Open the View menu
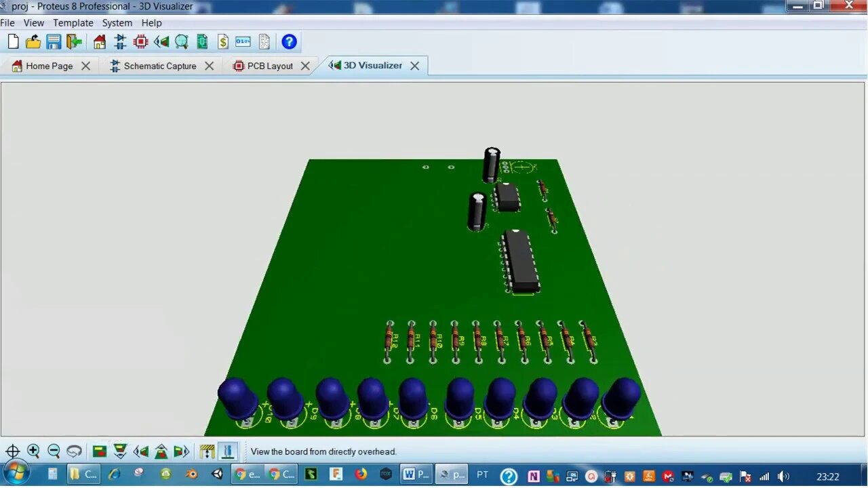 [x=34, y=22]
